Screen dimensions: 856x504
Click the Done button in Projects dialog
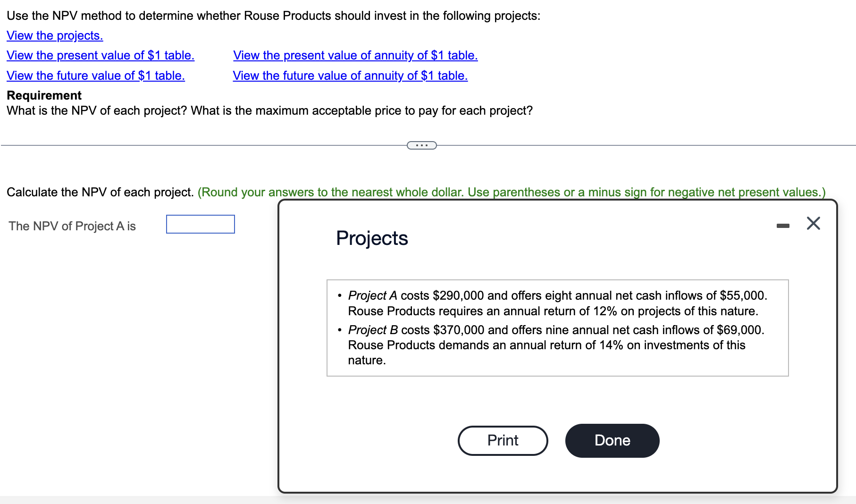point(612,440)
